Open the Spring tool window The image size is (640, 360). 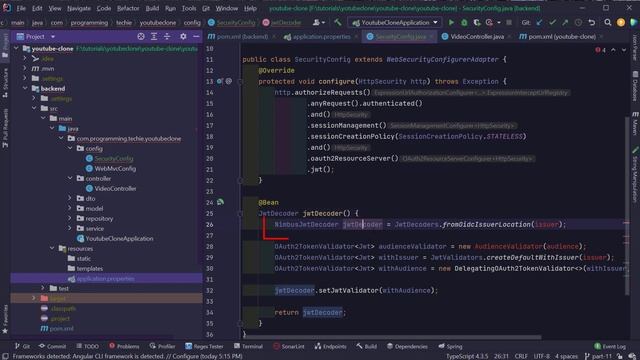coord(450,346)
